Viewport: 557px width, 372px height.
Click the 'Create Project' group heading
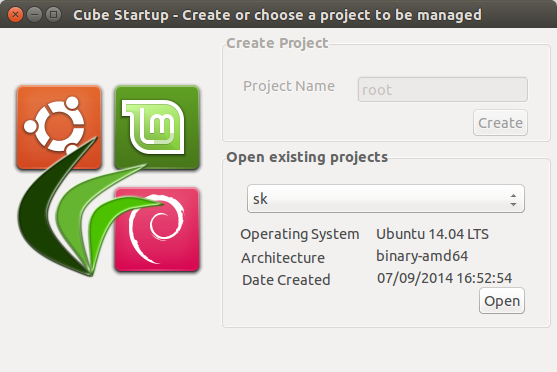tap(277, 43)
